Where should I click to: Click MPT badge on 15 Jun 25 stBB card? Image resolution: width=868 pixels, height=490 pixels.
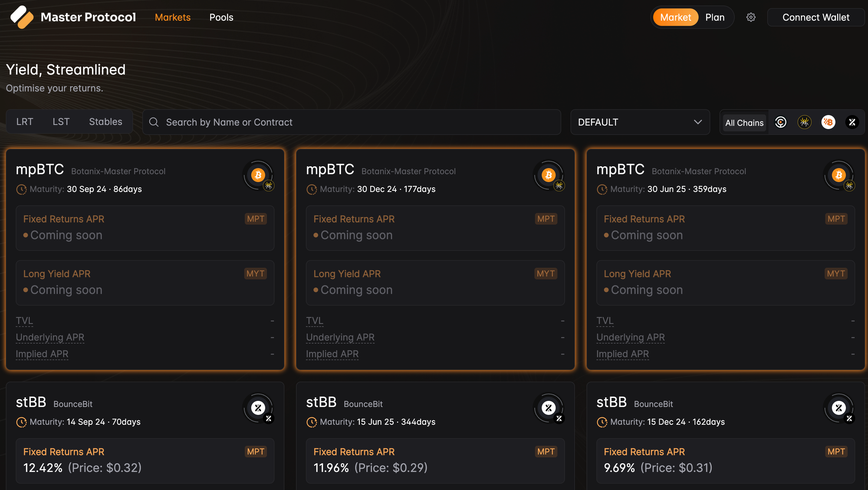tap(546, 452)
